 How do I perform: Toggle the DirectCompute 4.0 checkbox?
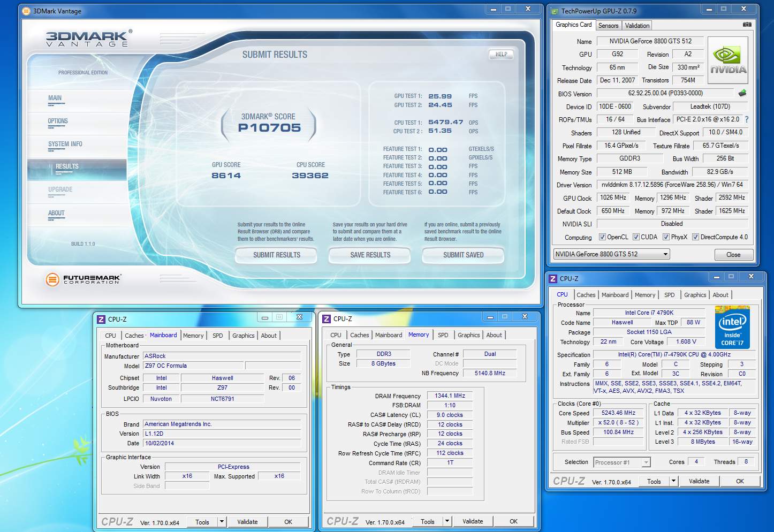click(x=696, y=237)
